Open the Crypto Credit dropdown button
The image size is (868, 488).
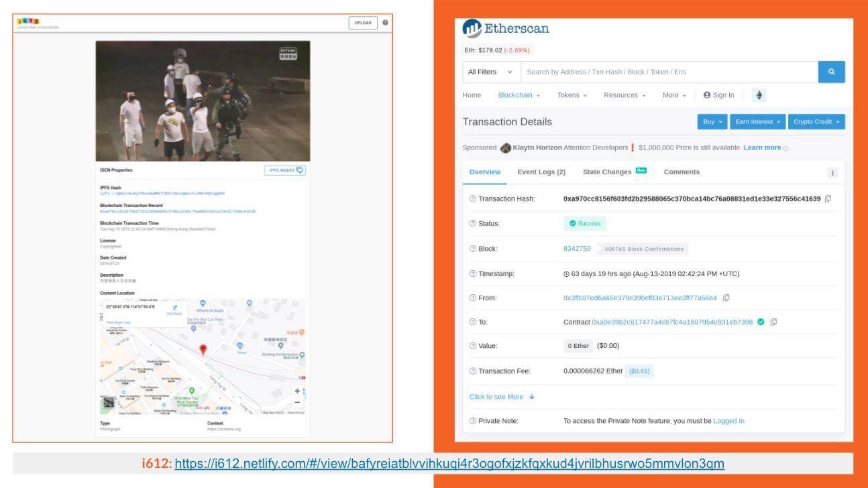coord(816,121)
